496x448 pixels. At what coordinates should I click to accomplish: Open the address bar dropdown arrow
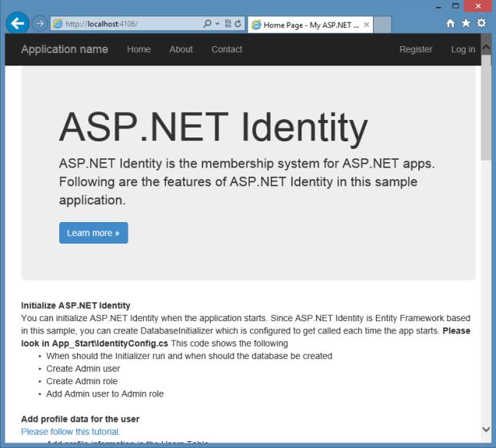pos(218,24)
